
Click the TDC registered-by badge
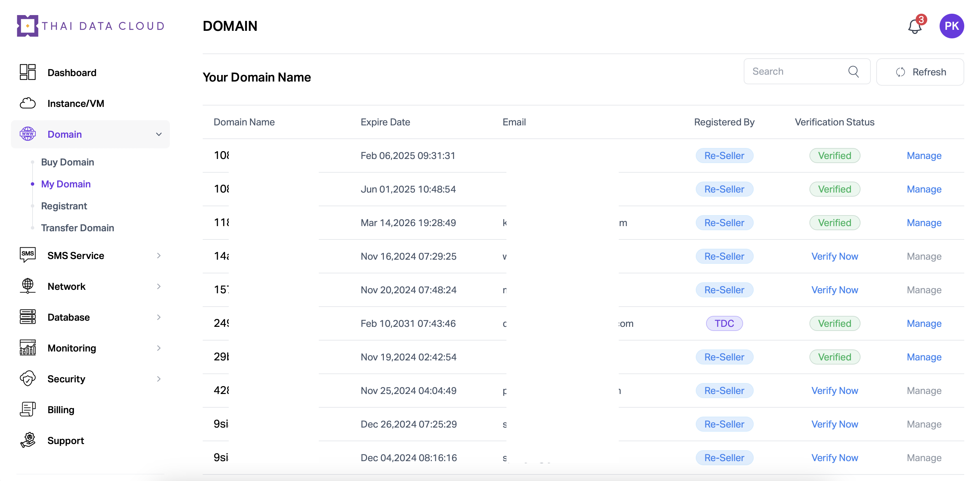click(x=724, y=323)
